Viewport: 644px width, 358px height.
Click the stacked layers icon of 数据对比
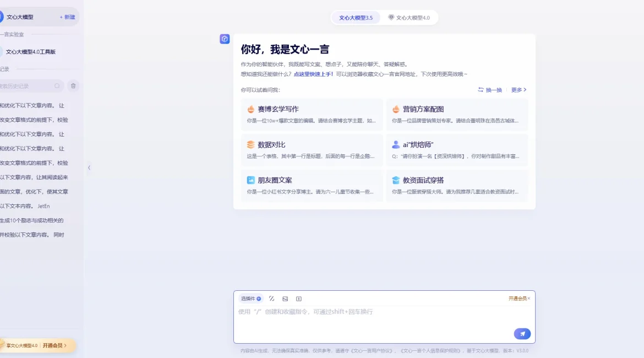pyautogui.click(x=250, y=145)
